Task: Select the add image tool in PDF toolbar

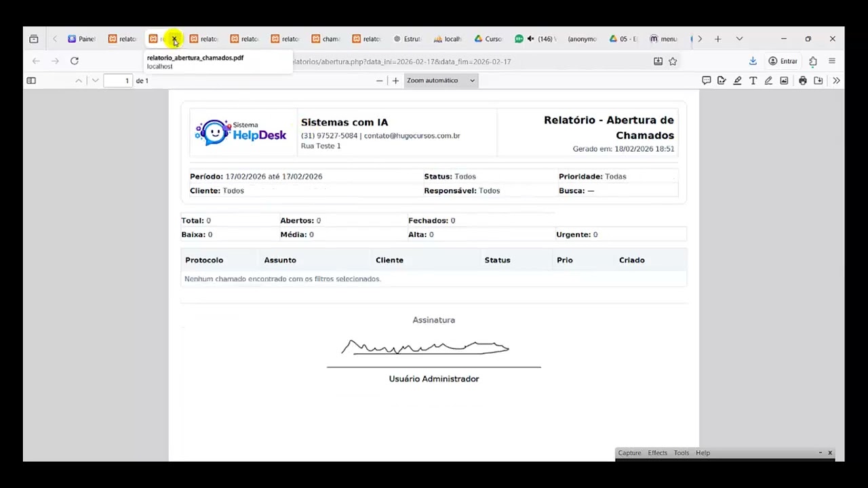Action: (784, 81)
